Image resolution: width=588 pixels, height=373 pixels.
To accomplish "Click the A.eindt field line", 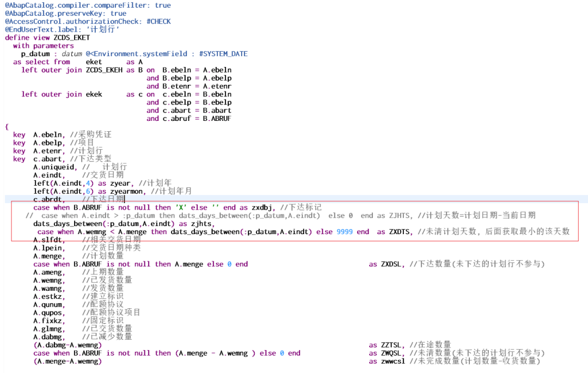I will (x=78, y=175).
